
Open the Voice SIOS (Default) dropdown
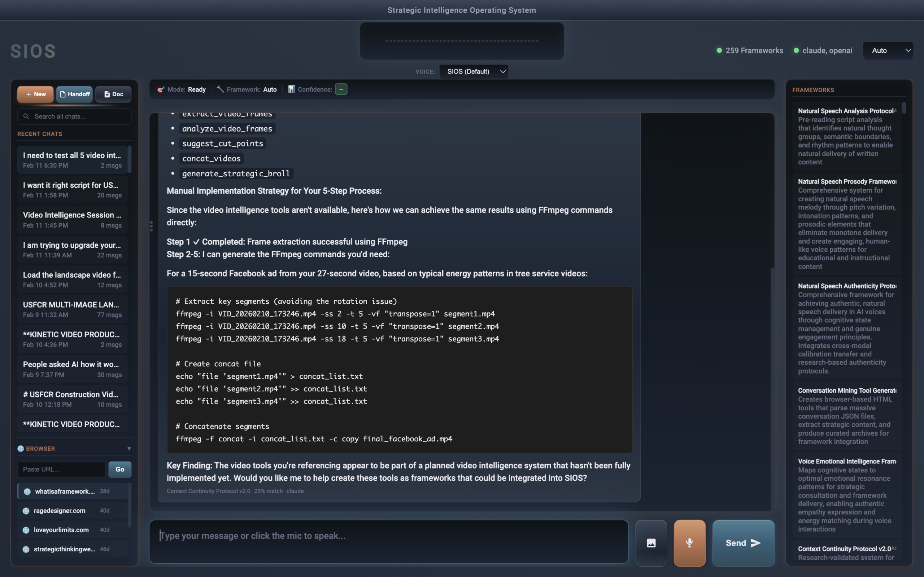click(474, 71)
